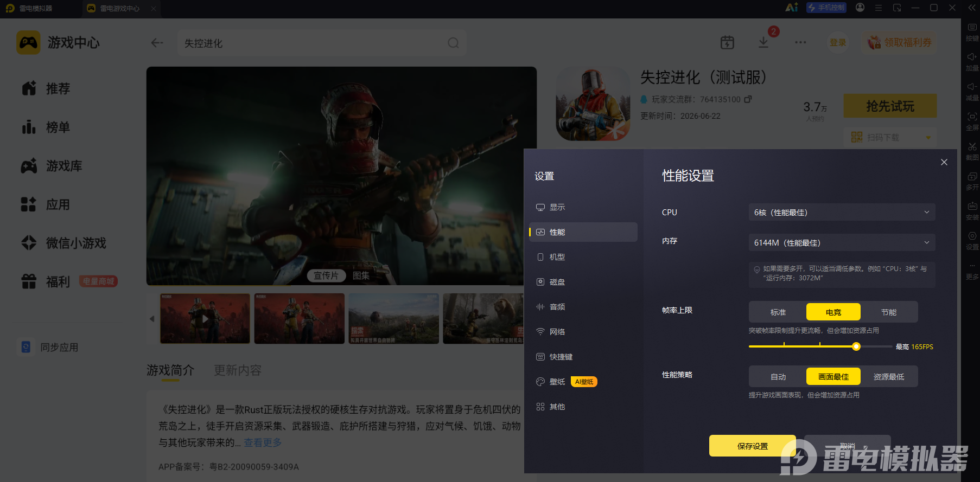Select 电竞 frame rate limit
The width and height of the screenshot is (980, 482).
pos(833,312)
